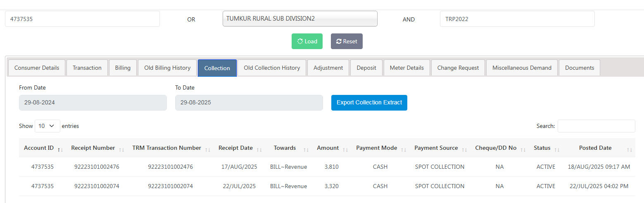Switch to Old Collection History tab
The image size is (644, 203).
(x=271, y=68)
